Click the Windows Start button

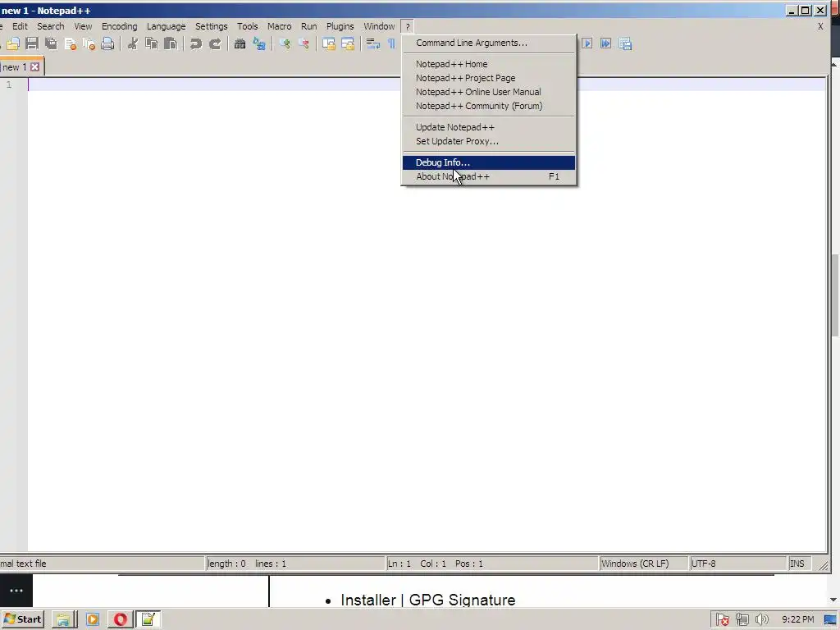click(x=22, y=619)
